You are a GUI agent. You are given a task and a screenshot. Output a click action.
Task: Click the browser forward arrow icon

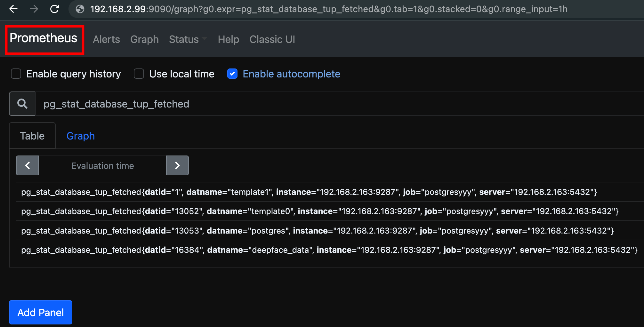coord(34,9)
